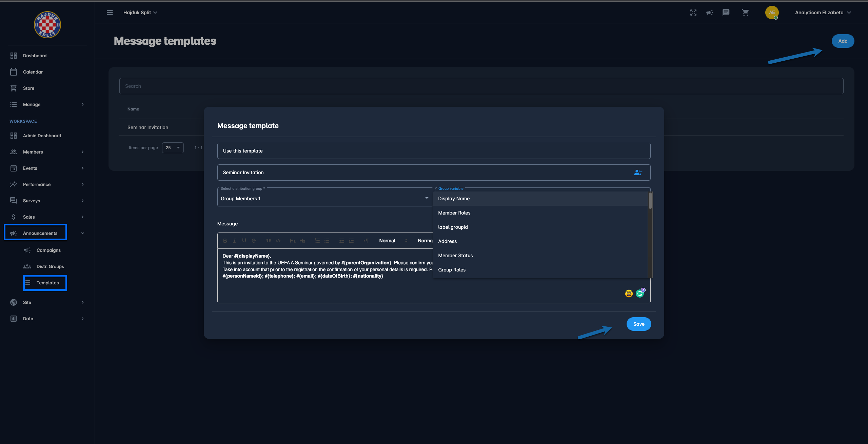Toggle bold formatting in message editor
Image resolution: width=868 pixels, height=444 pixels.
[x=225, y=241]
